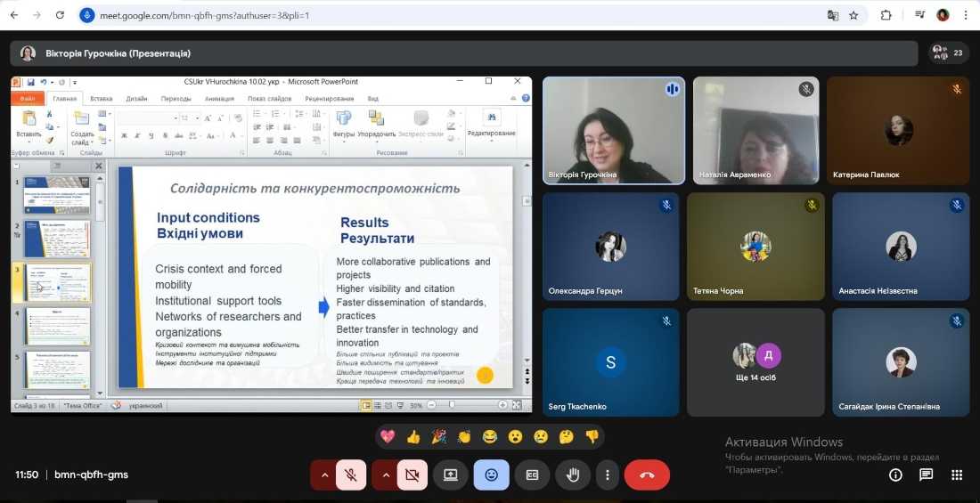
Task: Turn on closed captions
Action: click(532, 475)
